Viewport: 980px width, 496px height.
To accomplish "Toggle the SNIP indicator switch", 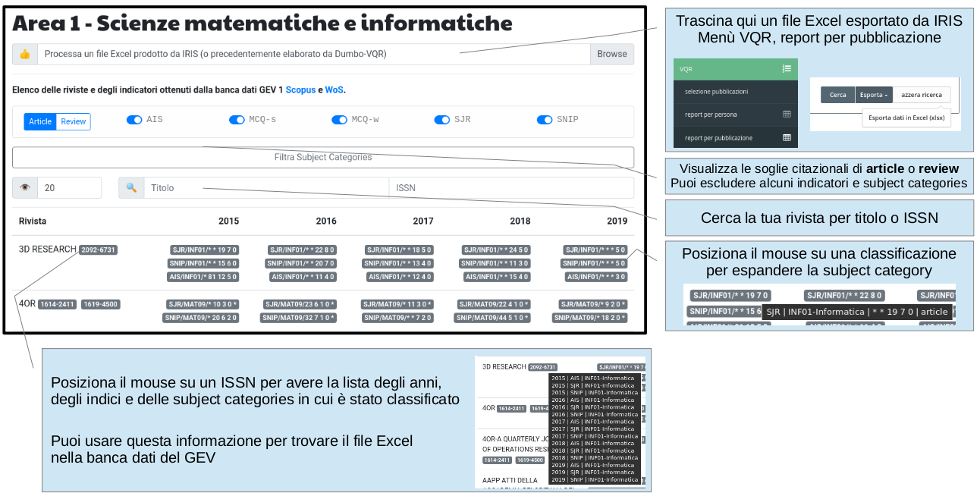I will pyautogui.click(x=545, y=120).
